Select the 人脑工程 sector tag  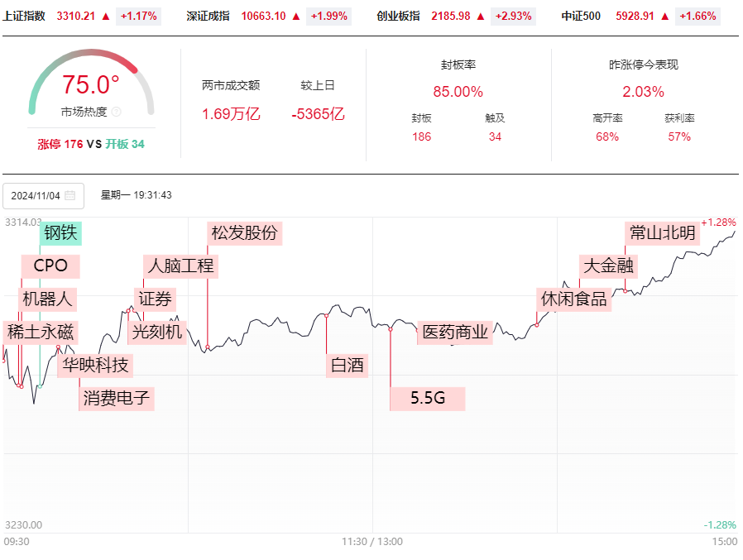(180, 266)
